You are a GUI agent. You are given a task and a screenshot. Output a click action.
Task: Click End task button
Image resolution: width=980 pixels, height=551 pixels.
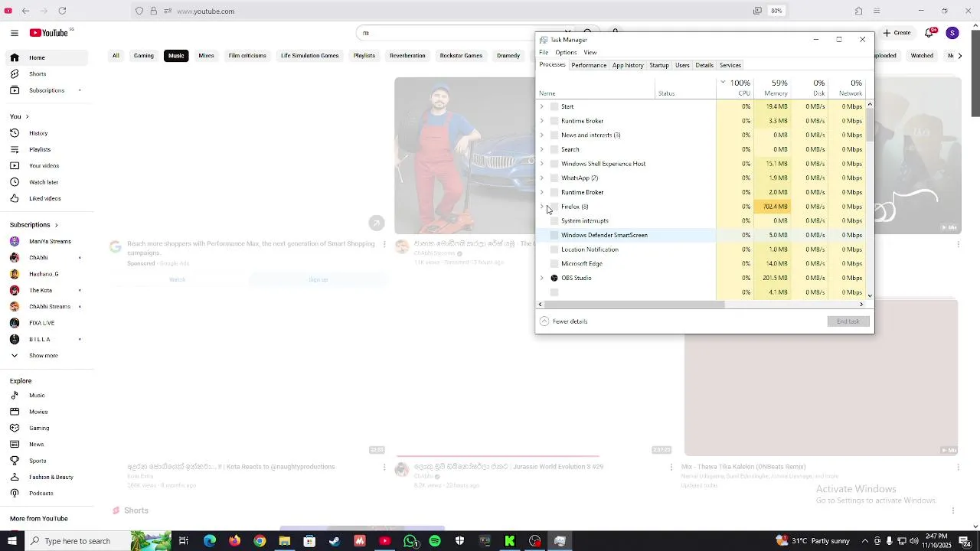coord(848,321)
